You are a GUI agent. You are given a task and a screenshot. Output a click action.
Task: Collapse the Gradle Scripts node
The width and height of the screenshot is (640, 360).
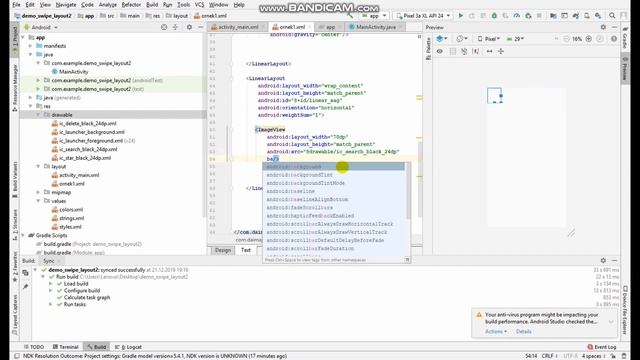coord(23,236)
